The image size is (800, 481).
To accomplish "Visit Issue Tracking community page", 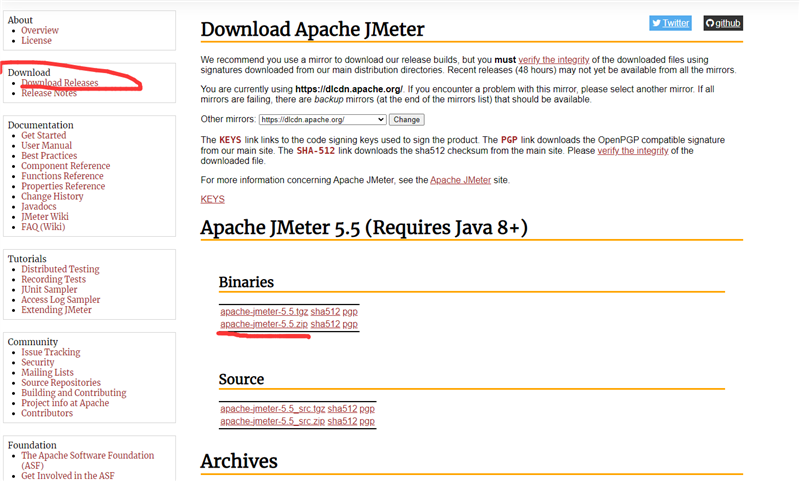I will coord(51,352).
